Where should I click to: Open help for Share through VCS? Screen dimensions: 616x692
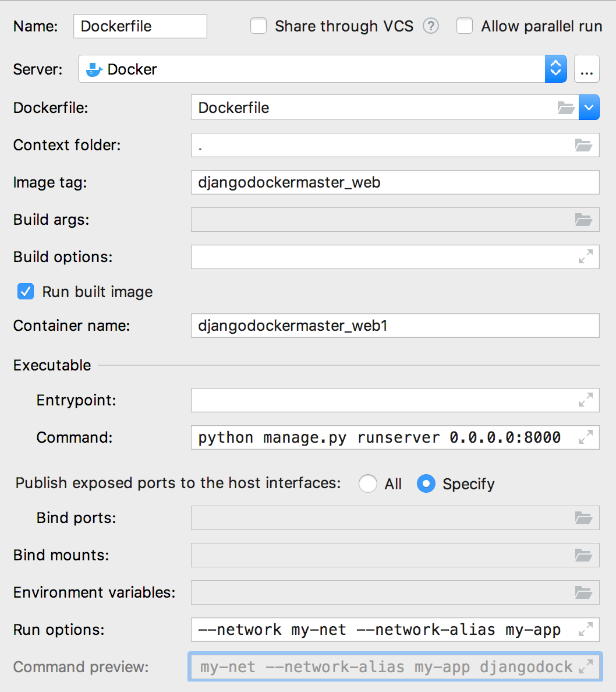[431, 26]
